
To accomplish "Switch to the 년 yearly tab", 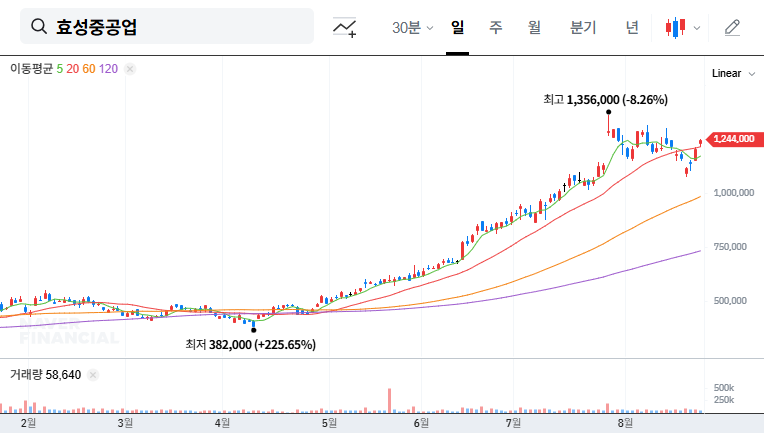I will 632,27.
